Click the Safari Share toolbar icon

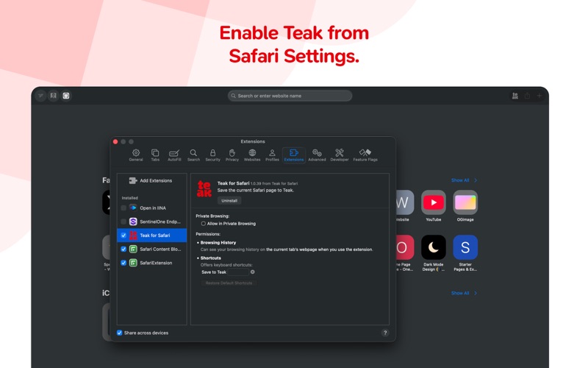coord(527,96)
